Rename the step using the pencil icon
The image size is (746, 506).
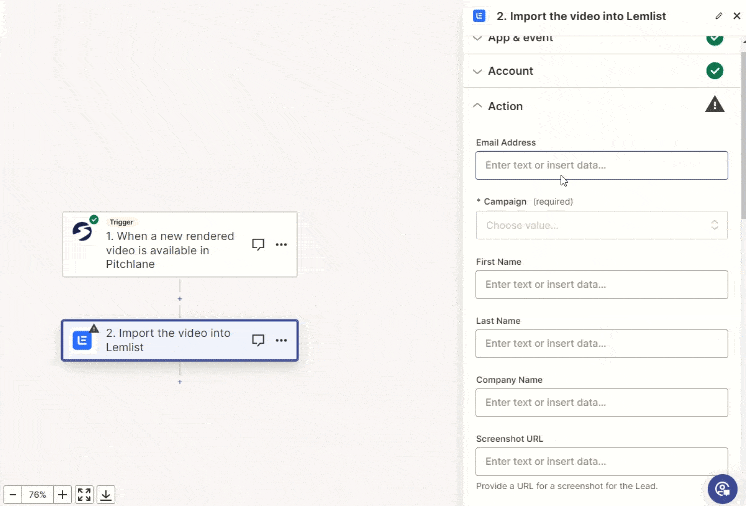pyautogui.click(x=718, y=16)
